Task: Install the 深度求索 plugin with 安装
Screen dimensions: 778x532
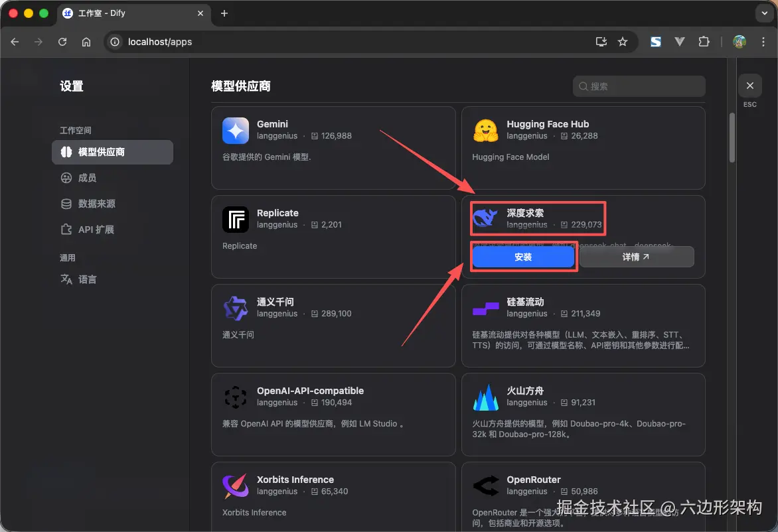Action: coord(523,257)
